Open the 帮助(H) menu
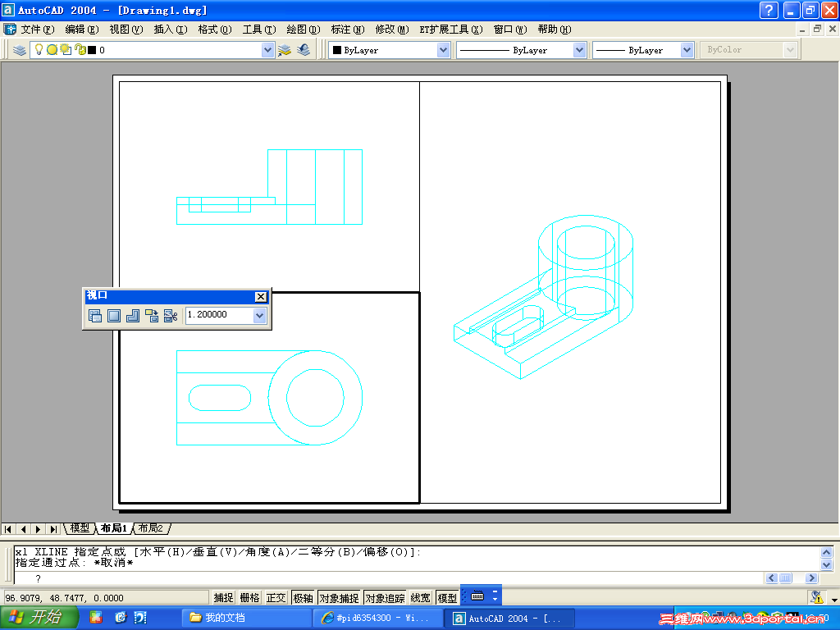 tap(555, 30)
